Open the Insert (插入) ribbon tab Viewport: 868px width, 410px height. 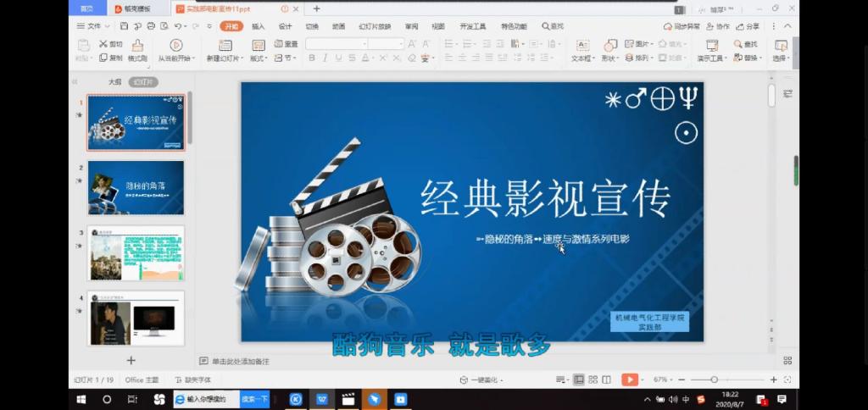[x=258, y=26]
